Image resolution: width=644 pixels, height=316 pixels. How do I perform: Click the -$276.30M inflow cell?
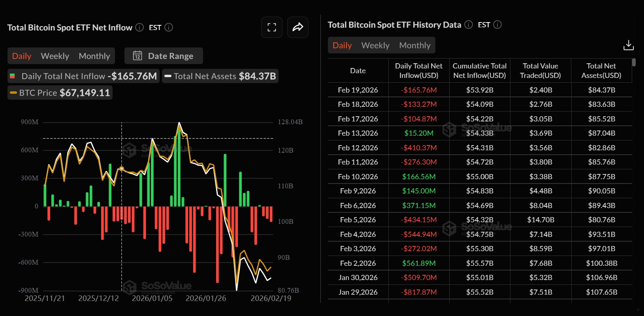coord(419,162)
